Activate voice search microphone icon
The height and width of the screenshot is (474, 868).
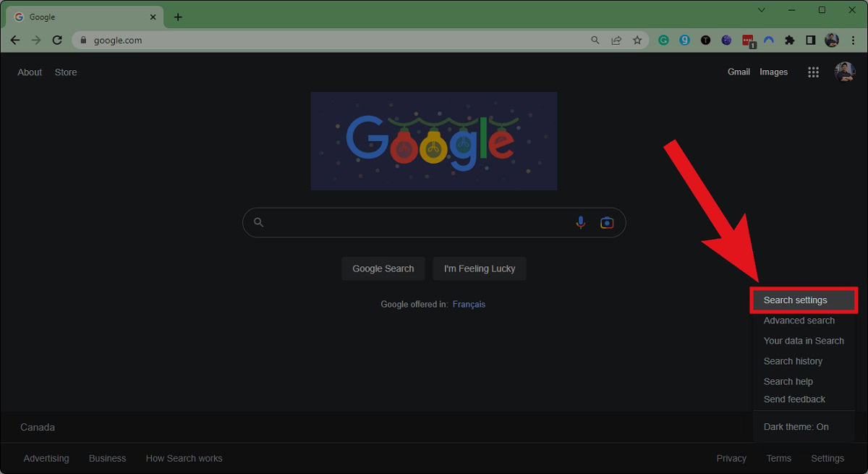(581, 222)
